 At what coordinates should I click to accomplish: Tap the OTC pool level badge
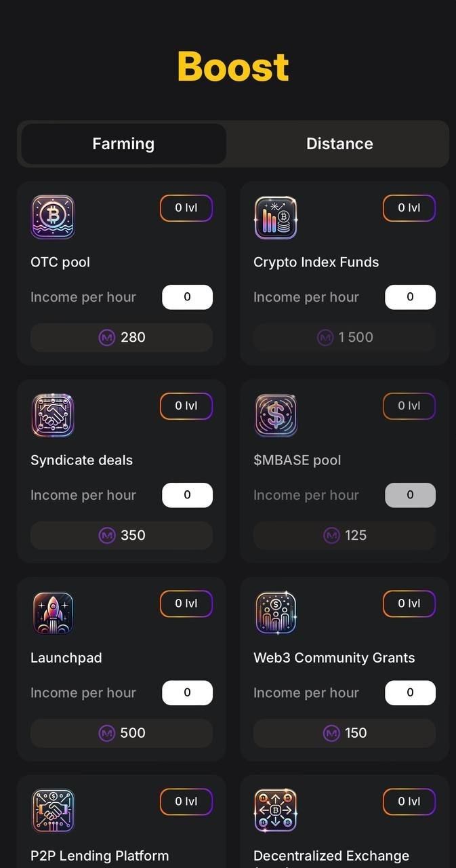pyautogui.click(x=186, y=208)
